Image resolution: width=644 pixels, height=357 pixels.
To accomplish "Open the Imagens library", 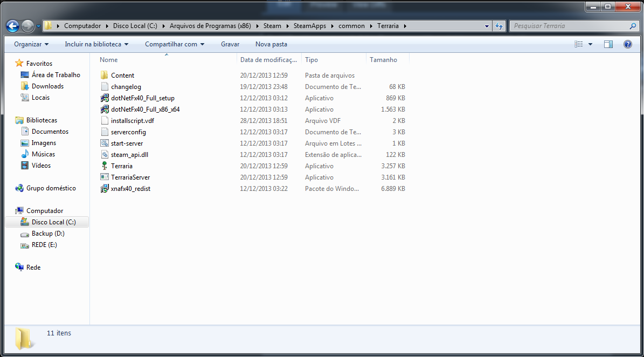I will (44, 143).
